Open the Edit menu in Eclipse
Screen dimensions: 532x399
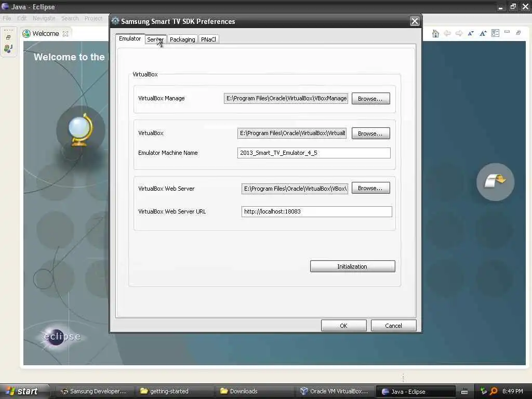click(x=22, y=18)
